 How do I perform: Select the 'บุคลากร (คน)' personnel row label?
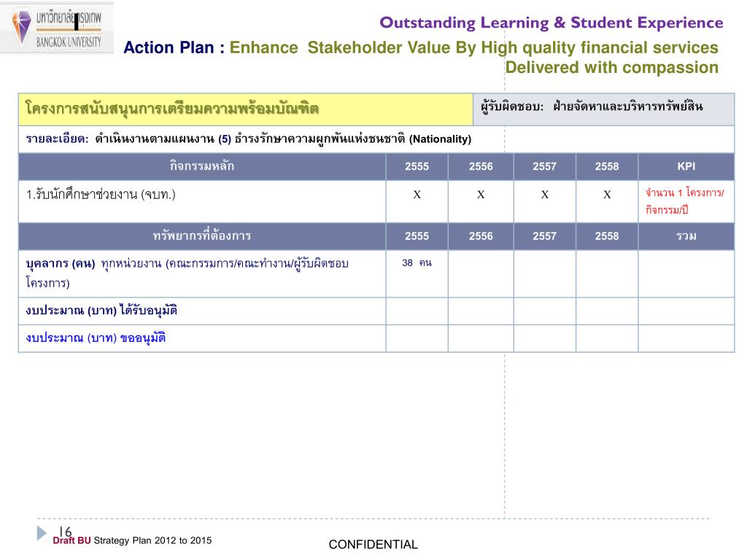61,263
